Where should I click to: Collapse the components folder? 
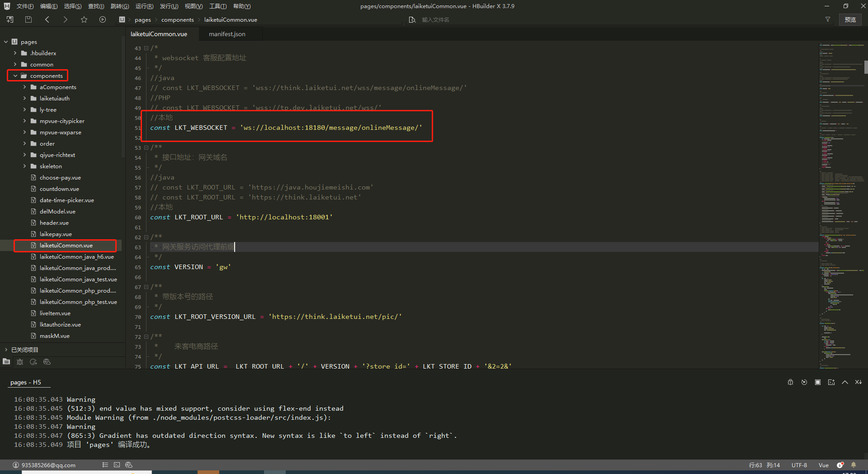coord(15,76)
